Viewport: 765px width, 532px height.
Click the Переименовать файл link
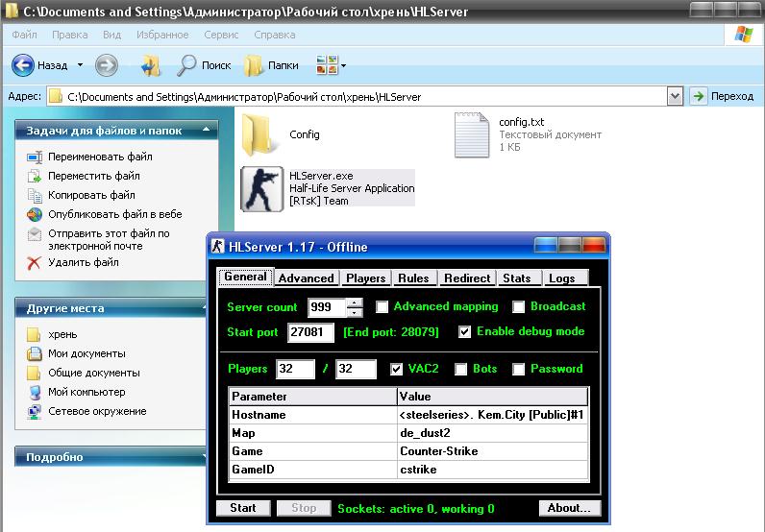[x=100, y=157]
